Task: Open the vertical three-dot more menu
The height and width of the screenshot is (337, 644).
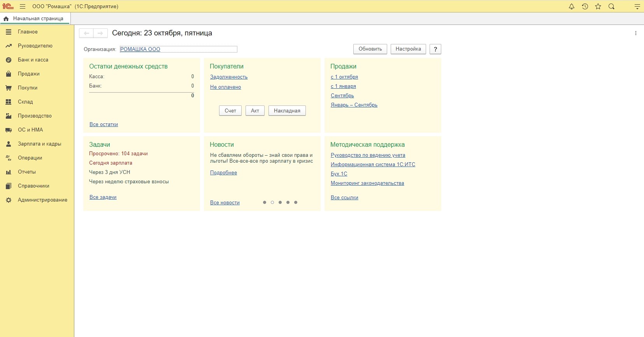Action: coord(636,33)
